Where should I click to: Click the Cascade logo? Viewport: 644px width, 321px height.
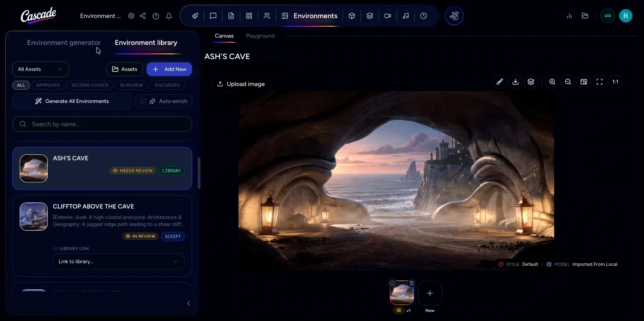click(38, 15)
